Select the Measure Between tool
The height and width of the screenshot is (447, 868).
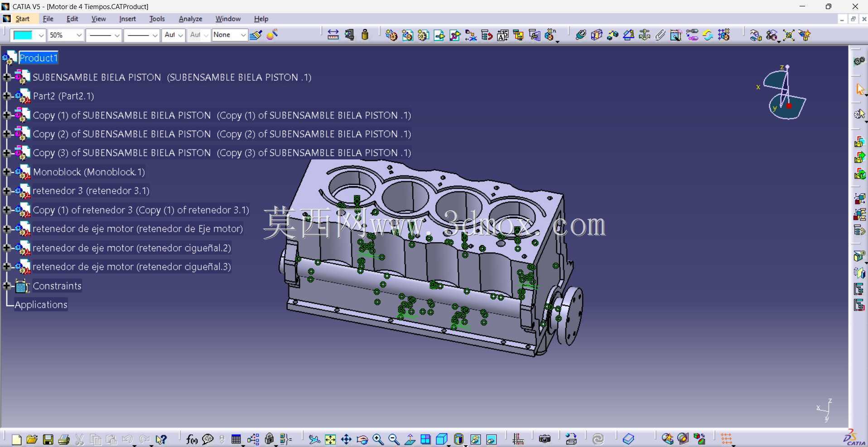(x=333, y=35)
